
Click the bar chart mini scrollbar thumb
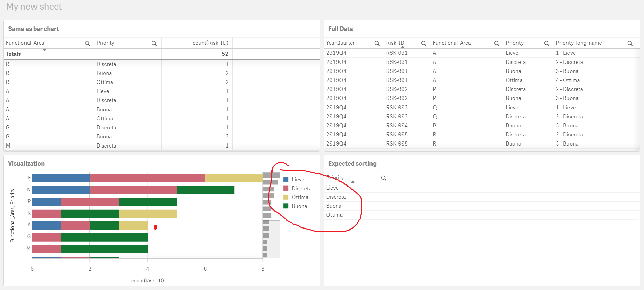tap(271, 197)
